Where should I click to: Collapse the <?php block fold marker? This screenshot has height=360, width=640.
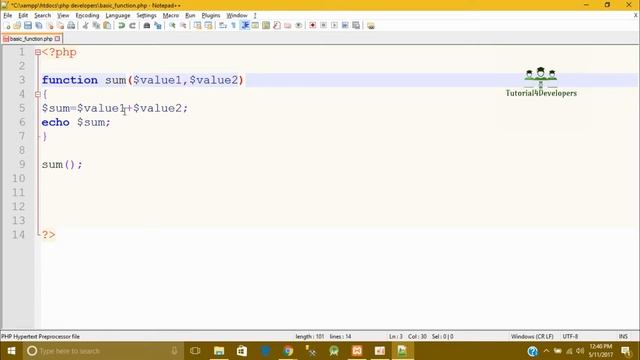point(38,52)
